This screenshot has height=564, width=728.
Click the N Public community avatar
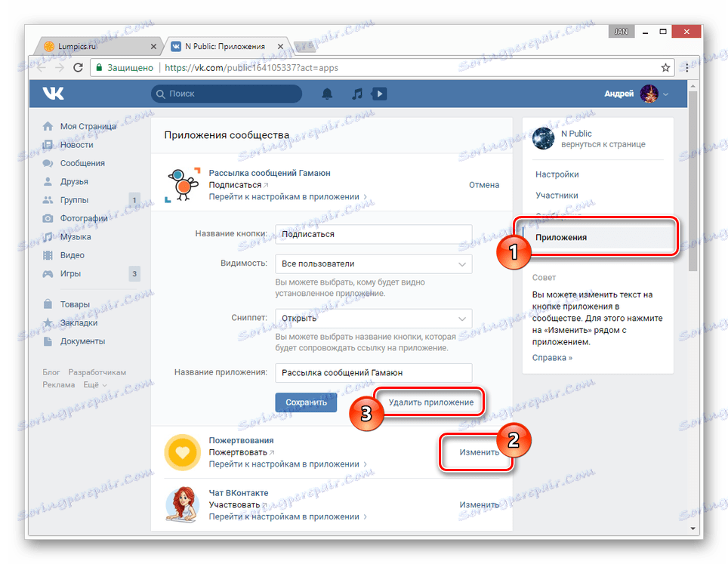543,138
